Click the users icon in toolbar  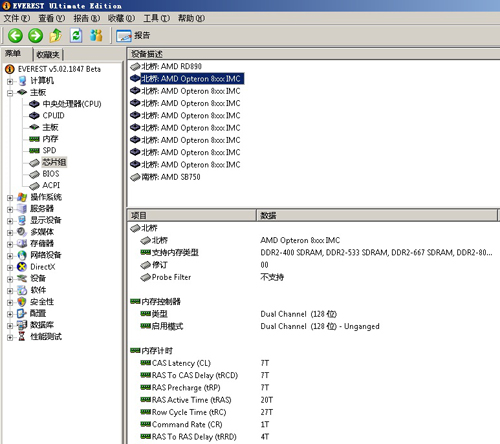(96, 35)
